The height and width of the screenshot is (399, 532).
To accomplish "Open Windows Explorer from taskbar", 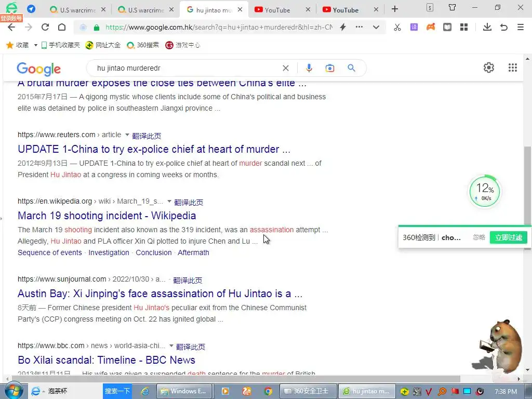I will coord(185,391).
